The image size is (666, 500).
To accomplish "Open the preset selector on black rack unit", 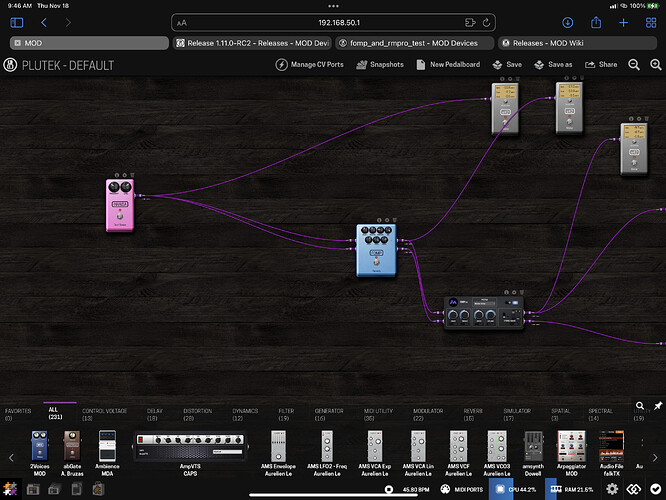I will point(484,303).
